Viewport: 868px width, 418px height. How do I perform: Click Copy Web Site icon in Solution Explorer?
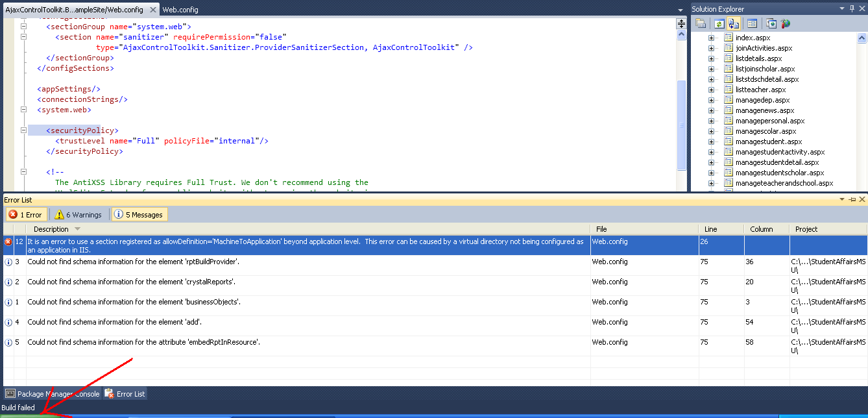[x=771, y=23]
